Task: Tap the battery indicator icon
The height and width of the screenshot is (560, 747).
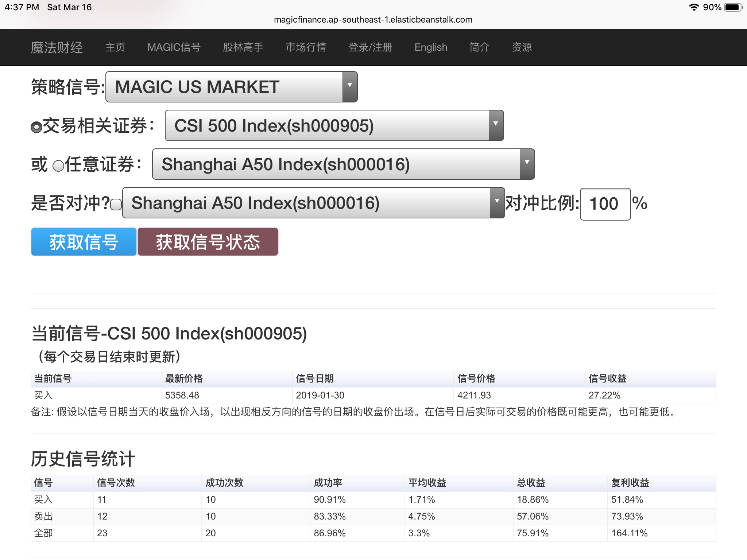Action: click(733, 7)
